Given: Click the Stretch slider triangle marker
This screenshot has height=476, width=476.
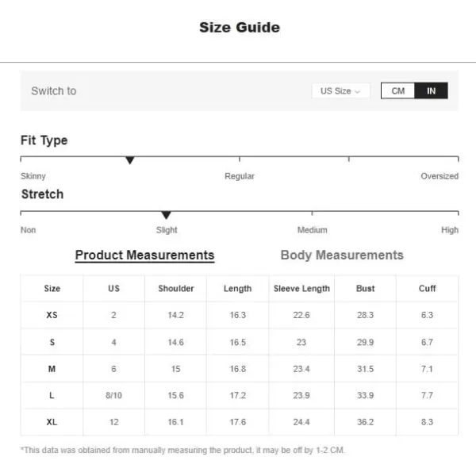Looking at the screenshot, I should coord(166,215).
